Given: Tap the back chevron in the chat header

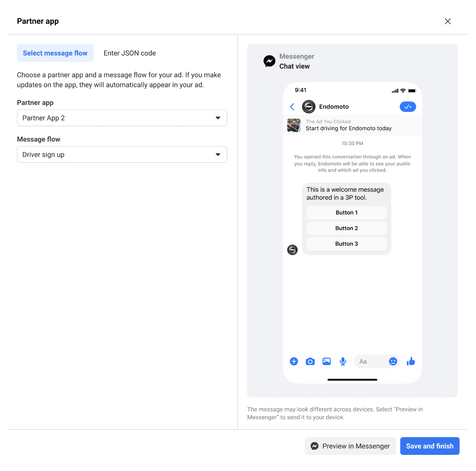Looking at the screenshot, I should pos(292,107).
